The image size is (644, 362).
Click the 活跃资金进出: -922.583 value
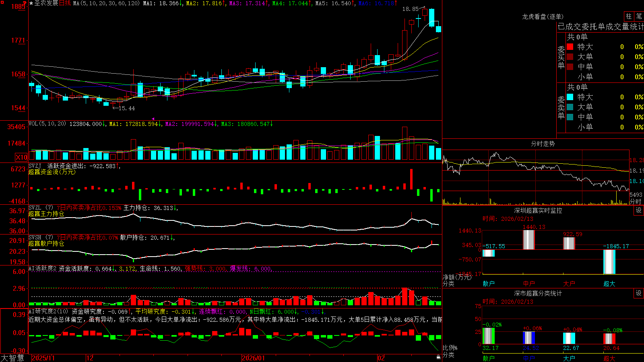coord(82,166)
